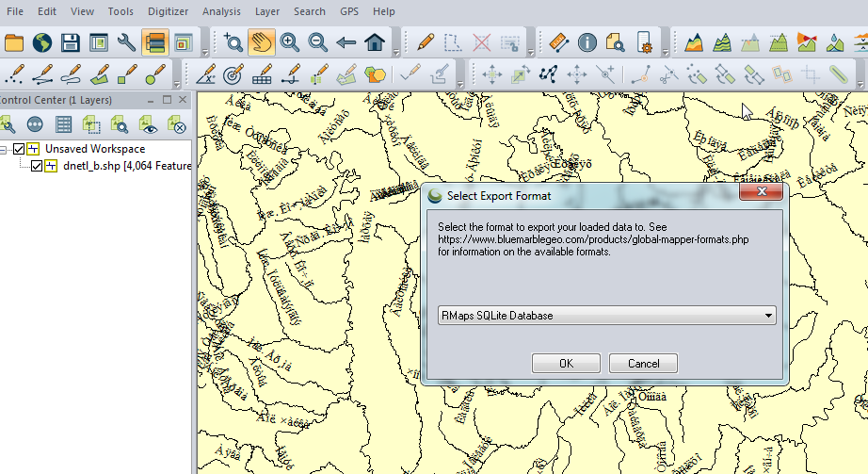
Task: Open the GPS menu
Action: point(349,11)
